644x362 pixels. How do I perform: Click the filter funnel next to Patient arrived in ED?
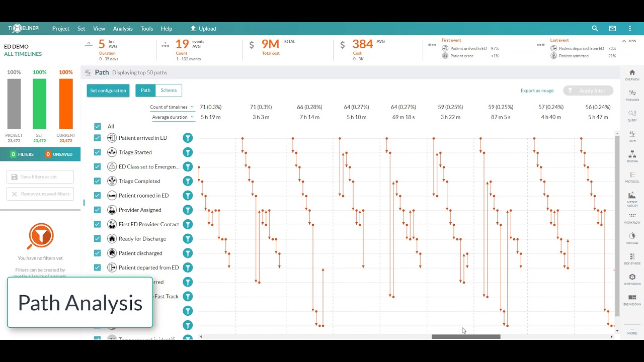click(188, 138)
